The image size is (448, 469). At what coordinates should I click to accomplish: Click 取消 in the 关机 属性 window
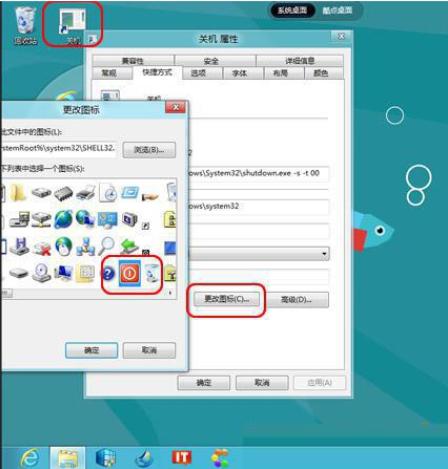point(262,383)
